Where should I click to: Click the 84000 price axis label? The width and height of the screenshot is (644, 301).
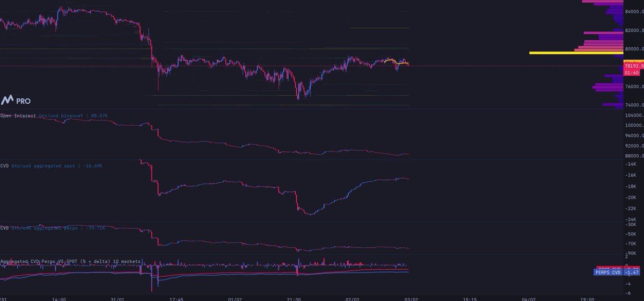634,11
